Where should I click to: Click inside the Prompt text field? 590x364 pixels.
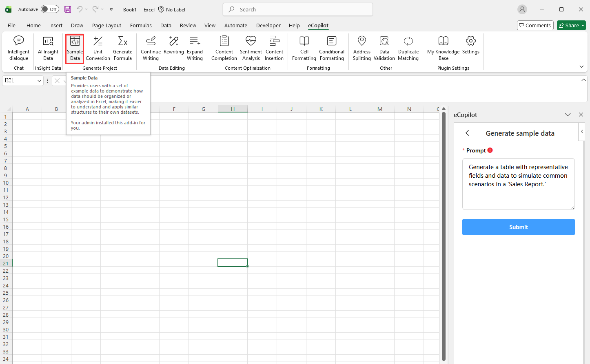518,184
